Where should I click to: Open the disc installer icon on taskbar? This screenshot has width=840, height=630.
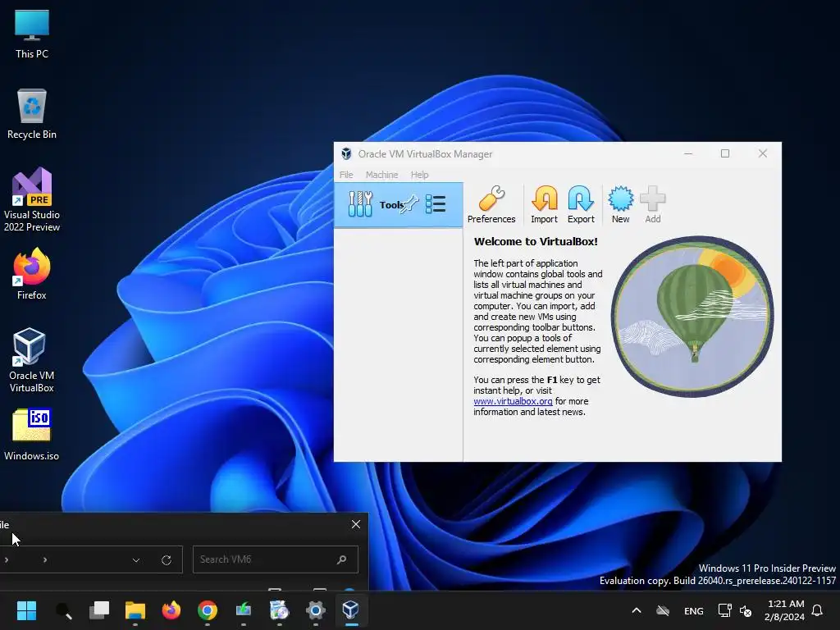[279, 610]
